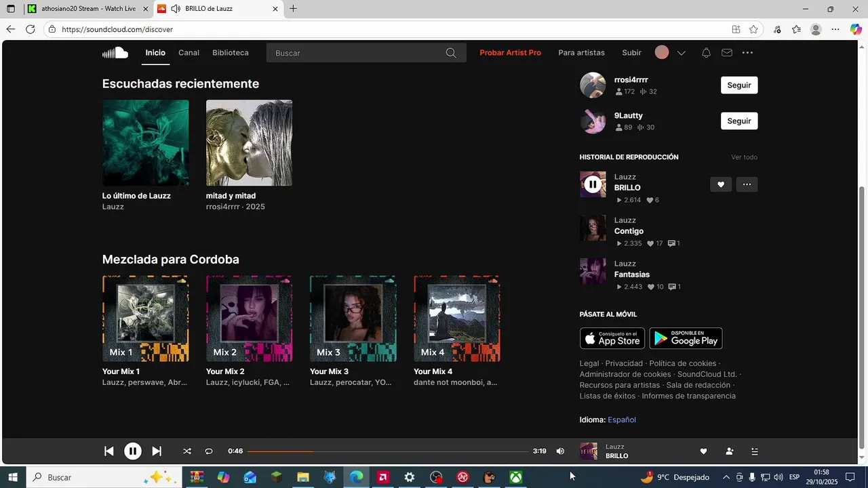Click the Buscar search field
Screen dimensions: 868x488
366,53
